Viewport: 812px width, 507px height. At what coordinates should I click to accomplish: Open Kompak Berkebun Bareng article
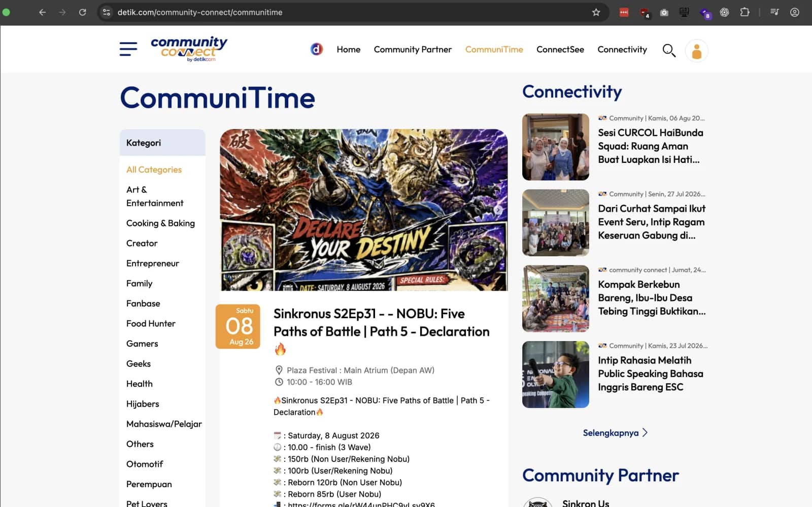[x=652, y=298]
